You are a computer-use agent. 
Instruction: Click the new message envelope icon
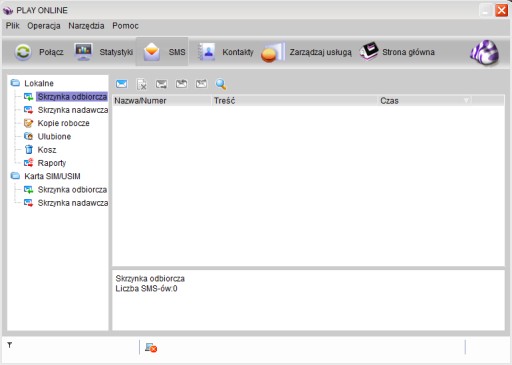pyautogui.click(x=122, y=84)
